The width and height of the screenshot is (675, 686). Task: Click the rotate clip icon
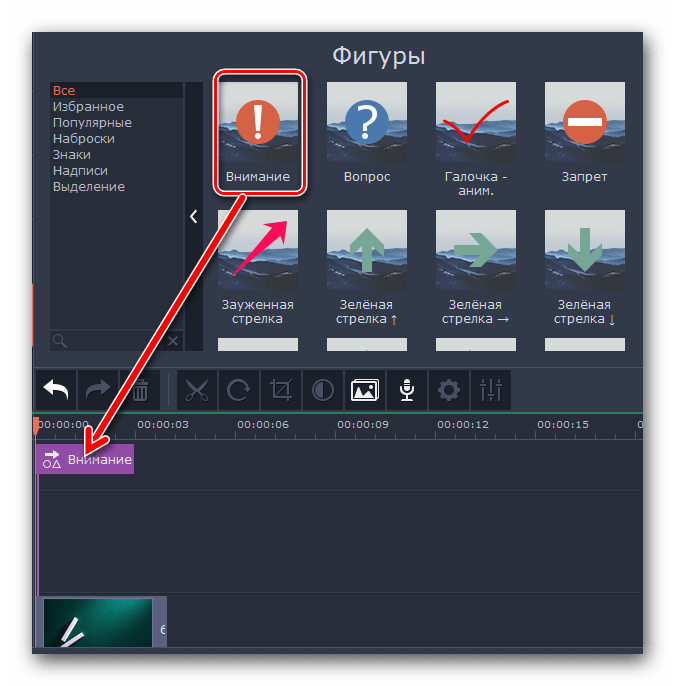238,389
